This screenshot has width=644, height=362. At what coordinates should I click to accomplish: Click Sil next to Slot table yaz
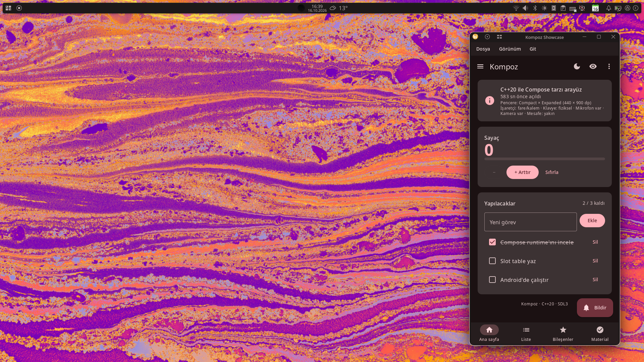pyautogui.click(x=595, y=261)
